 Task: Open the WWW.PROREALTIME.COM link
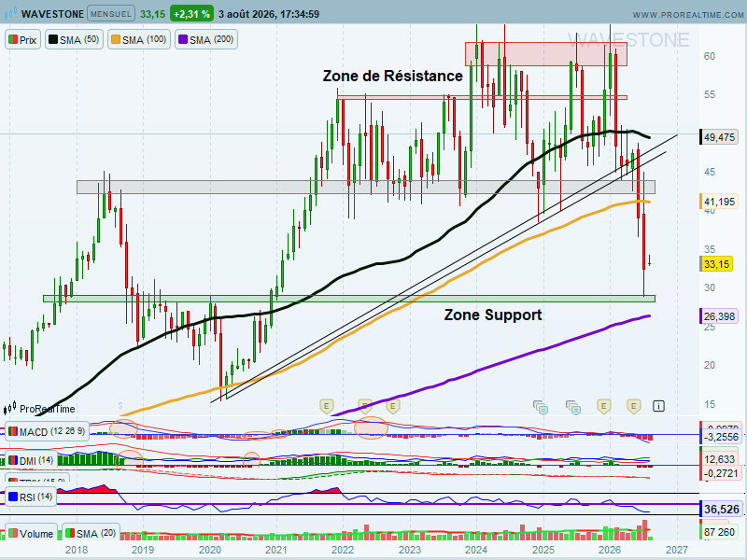[688, 15]
